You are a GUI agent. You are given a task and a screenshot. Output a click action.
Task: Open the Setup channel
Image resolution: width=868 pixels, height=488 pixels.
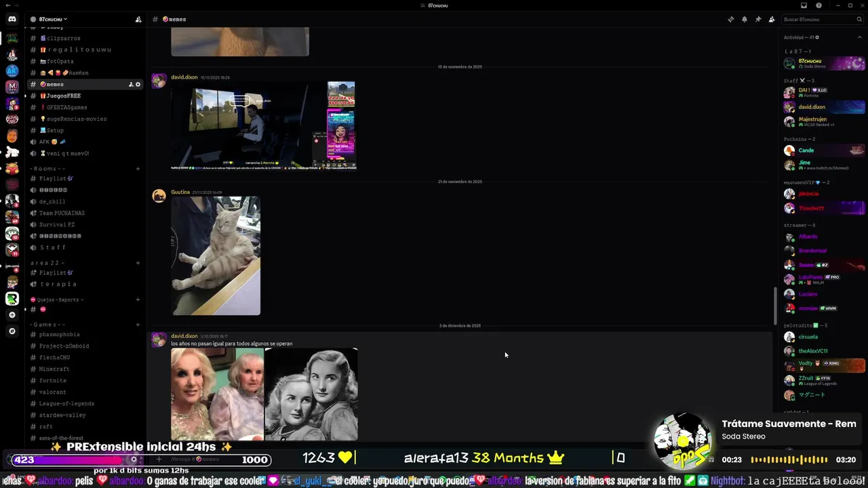click(85, 130)
